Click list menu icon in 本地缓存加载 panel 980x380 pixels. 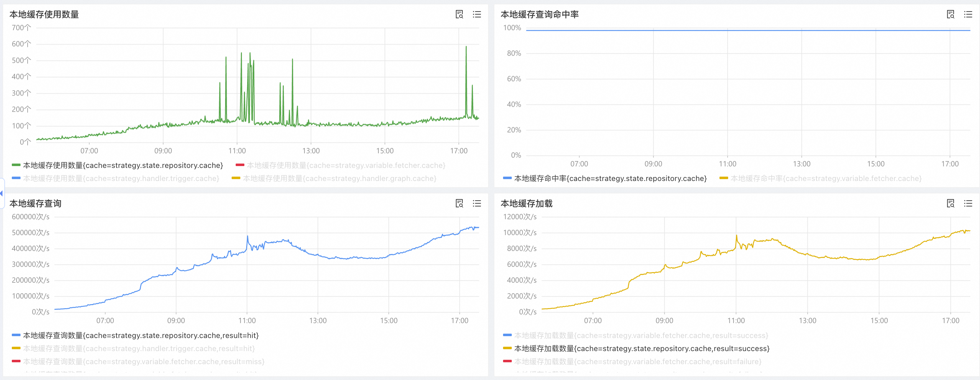point(968,203)
